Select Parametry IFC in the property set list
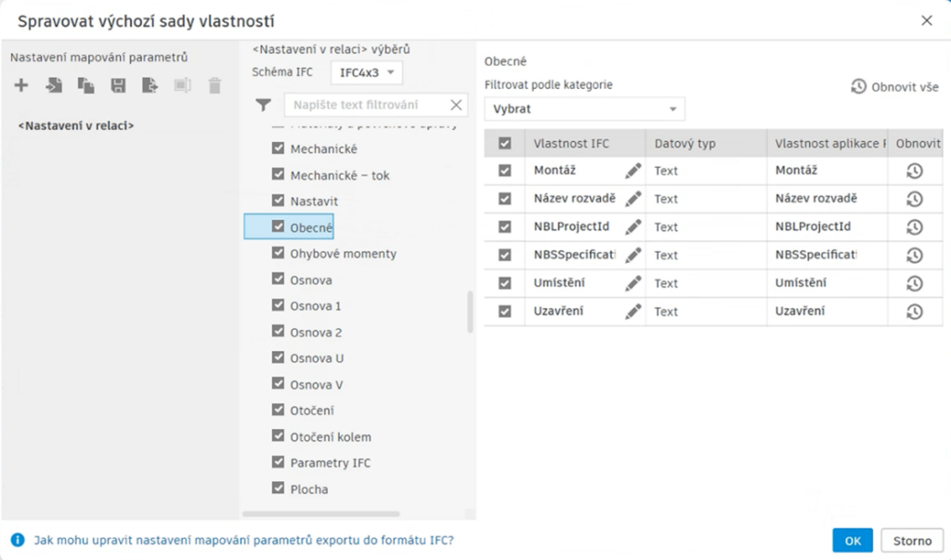The width and height of the screenshot is (951, 560). click(330, 462)
